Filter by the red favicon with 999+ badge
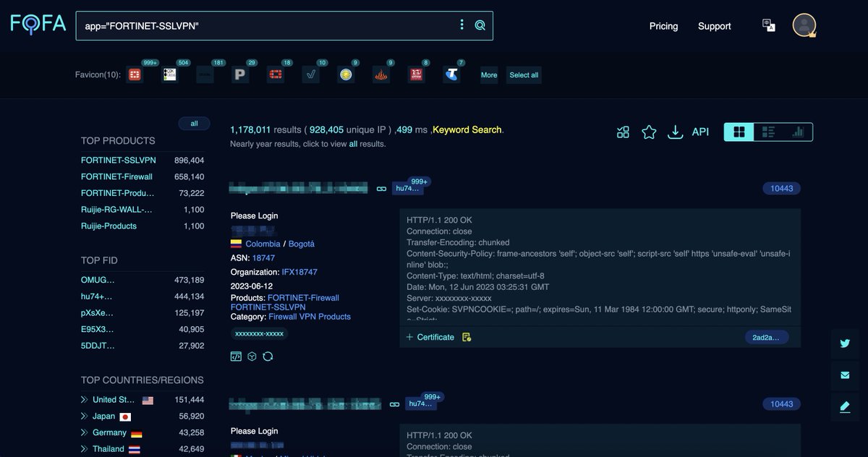 pyautogui.click(x=135, y=74)
